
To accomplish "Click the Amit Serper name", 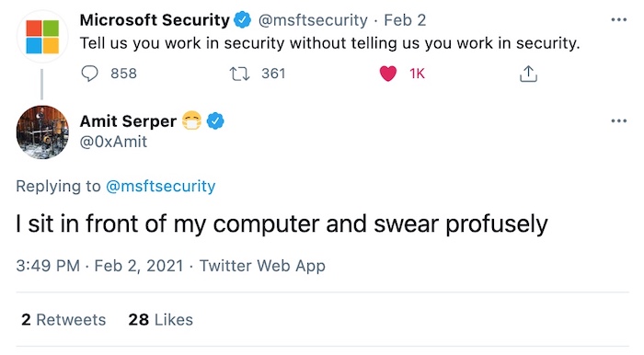I will click(x=128, y=121).
